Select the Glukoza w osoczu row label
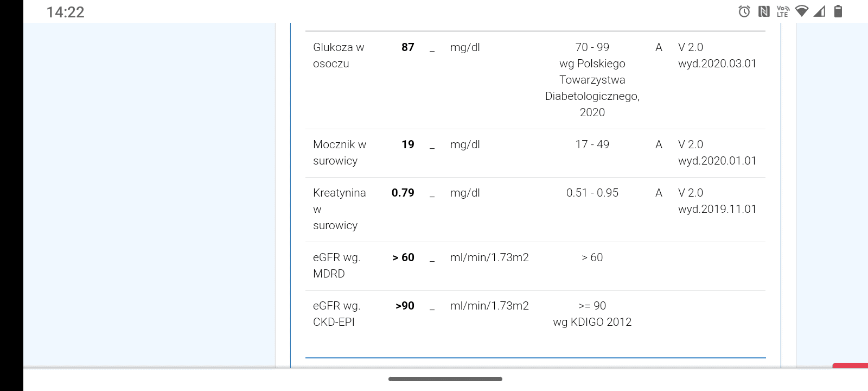Image resolution: width=868 pixels, height=391 pixels. [x=339, y=55]
